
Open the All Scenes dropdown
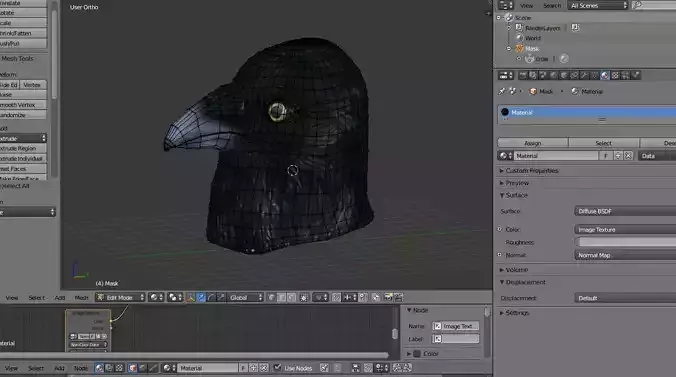tap(598, 5)
